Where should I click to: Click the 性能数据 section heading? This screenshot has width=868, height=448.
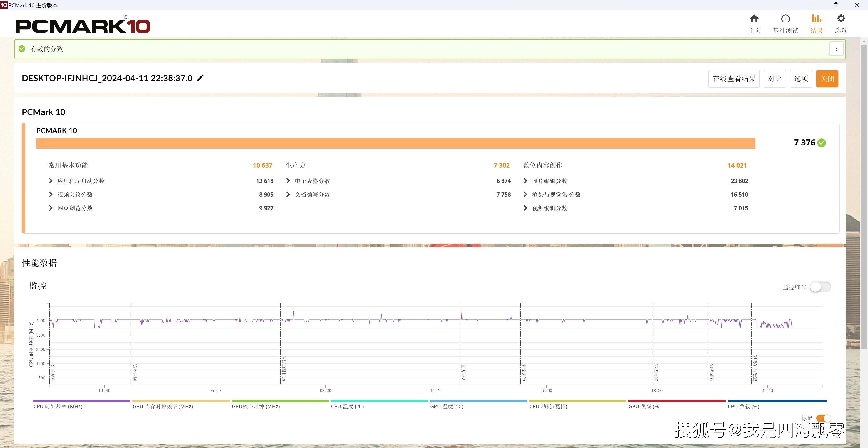coord(39,263)
